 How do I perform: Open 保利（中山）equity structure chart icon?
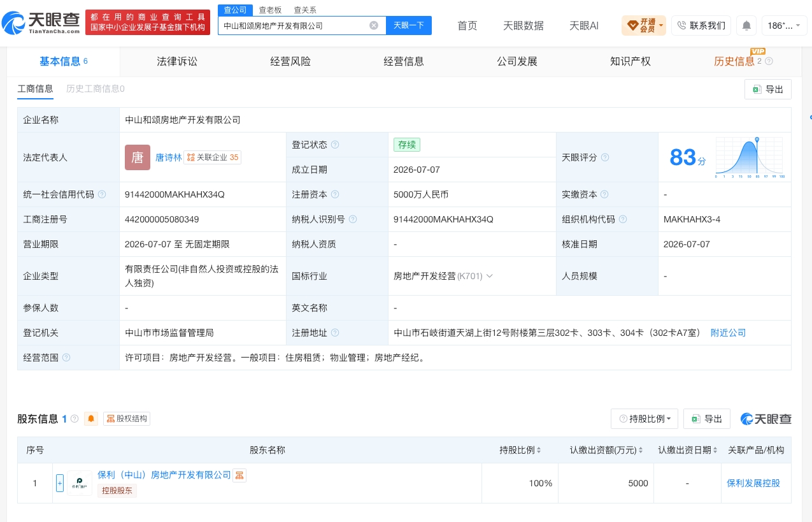tap(239, 475)
